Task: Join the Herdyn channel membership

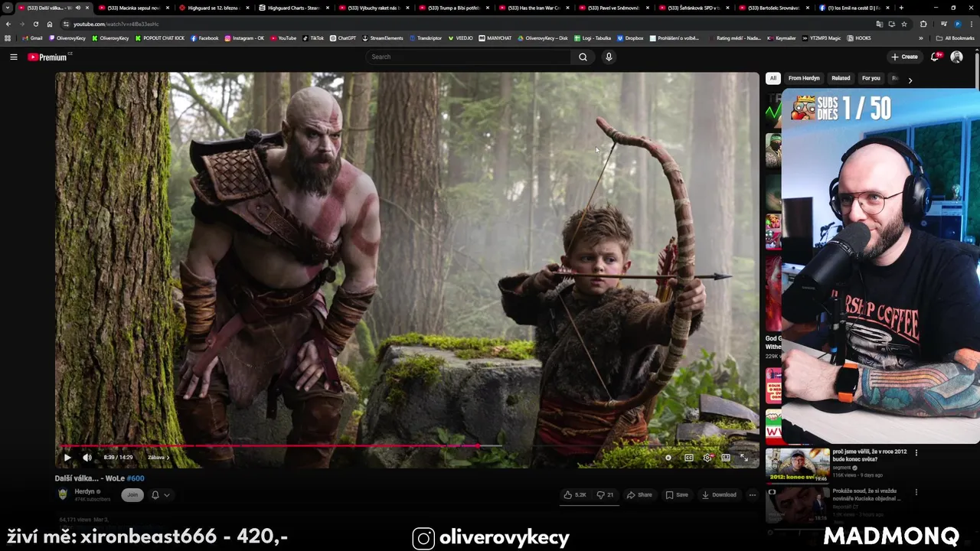Action: [x=132, y=495]
